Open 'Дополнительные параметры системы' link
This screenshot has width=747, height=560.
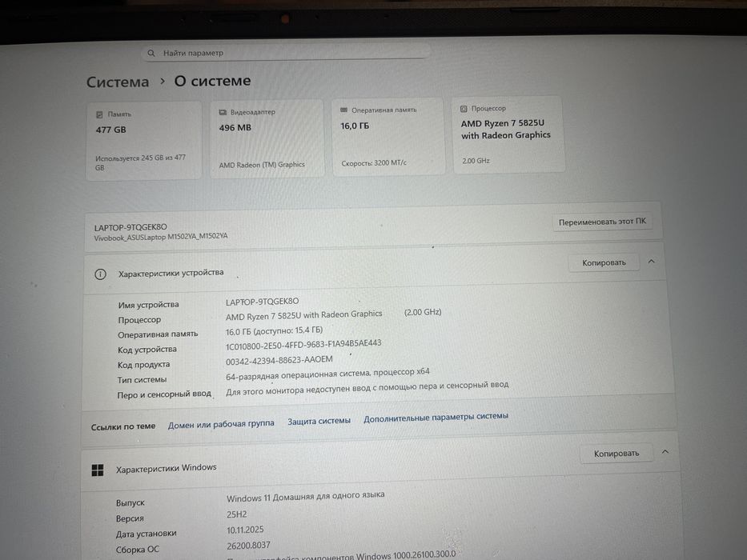436,417
